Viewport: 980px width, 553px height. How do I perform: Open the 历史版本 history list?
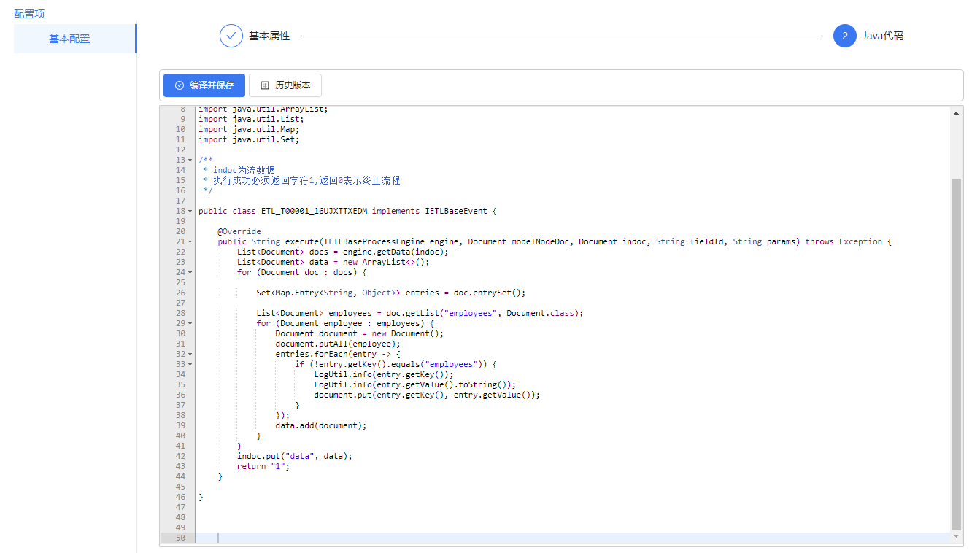click(285, 85)
